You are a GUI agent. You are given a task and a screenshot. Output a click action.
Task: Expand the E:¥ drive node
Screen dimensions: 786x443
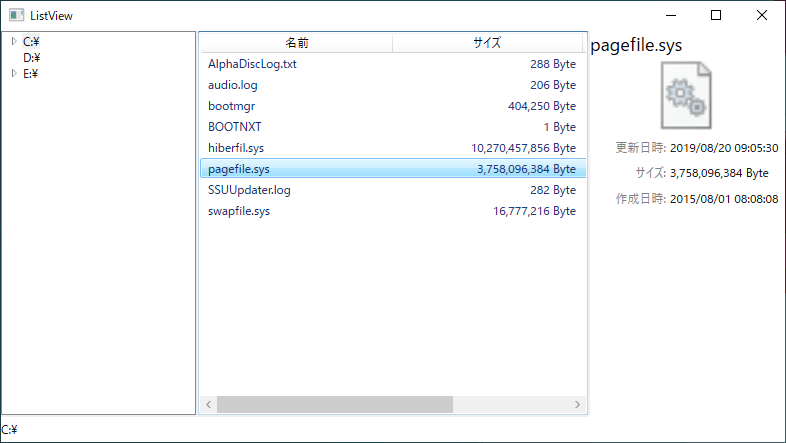point(14,73)
